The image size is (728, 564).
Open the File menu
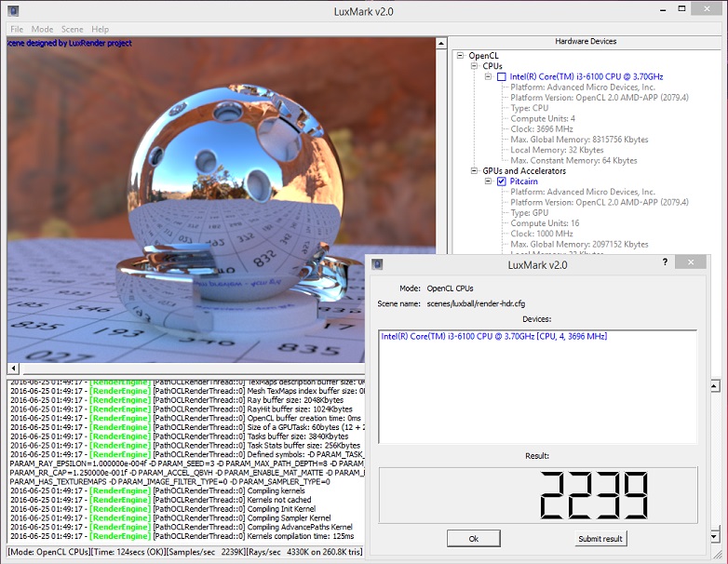tap(17, 29)
